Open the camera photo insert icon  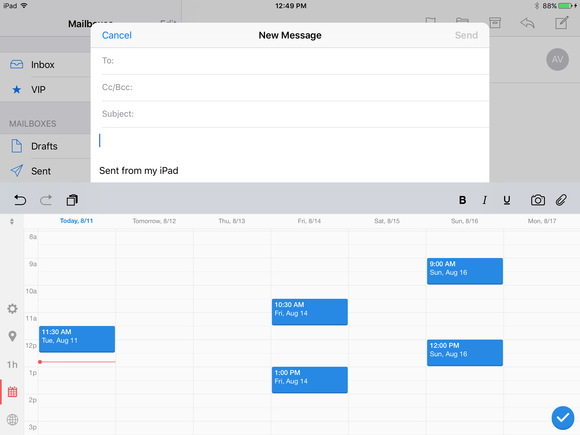click(537, 200)
